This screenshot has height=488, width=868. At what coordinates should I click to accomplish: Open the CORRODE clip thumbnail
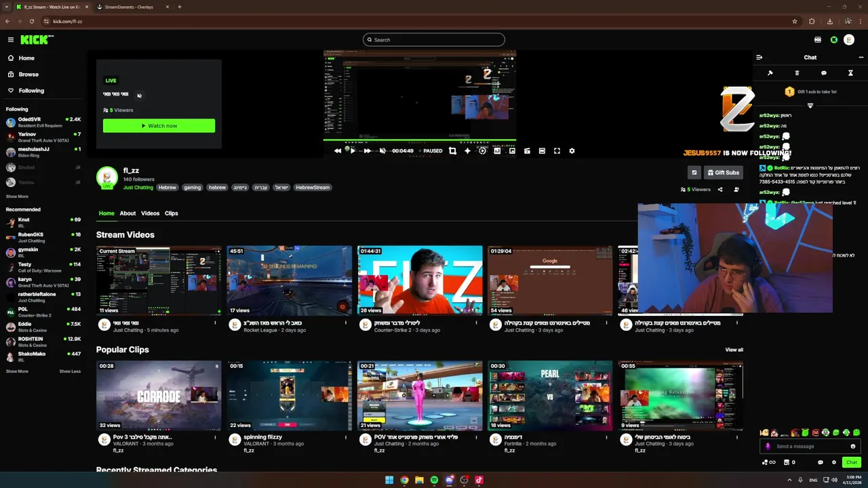coord(159,396)
